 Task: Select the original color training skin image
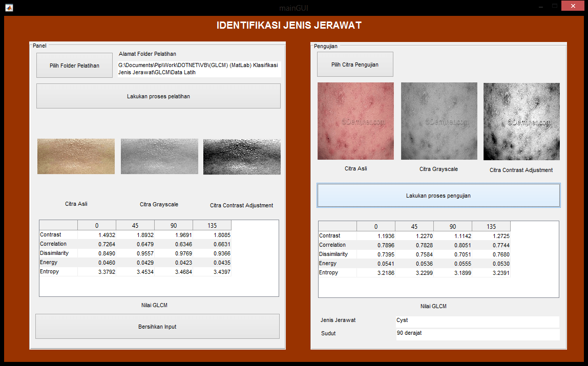(76, 157)
